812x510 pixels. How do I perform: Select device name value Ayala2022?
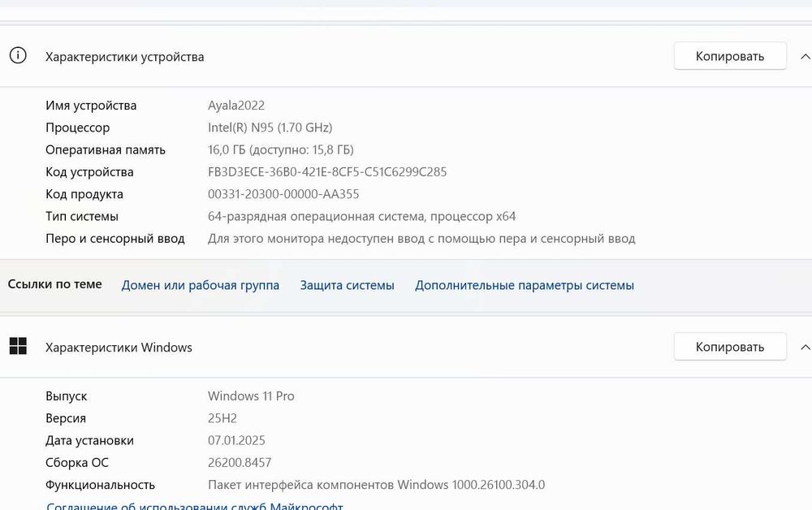236,106
